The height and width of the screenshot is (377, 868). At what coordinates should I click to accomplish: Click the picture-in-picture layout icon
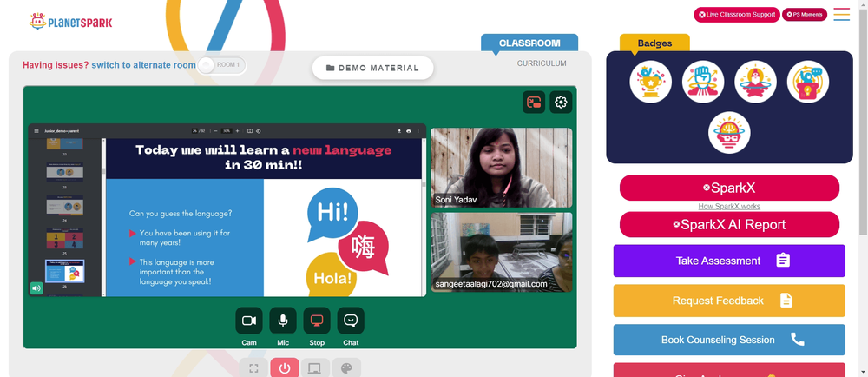coord(534,103)
